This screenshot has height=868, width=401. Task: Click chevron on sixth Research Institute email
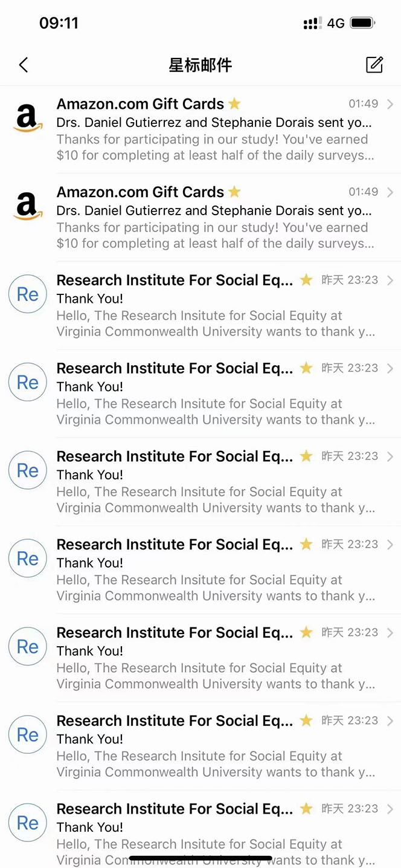(390, 721)
